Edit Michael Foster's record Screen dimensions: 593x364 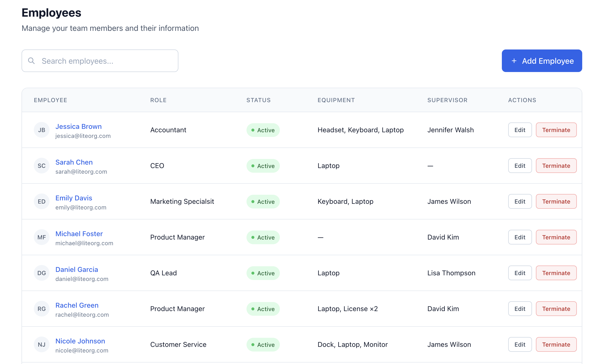click(x=520, y=237)
